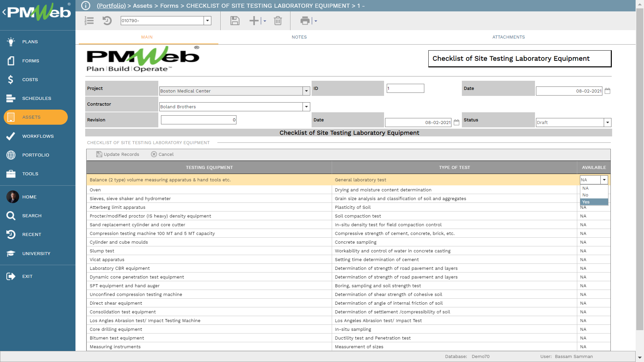Click the Home user avatar
Image resolution: width=644 pixels, height=362 pixels.
13,197
